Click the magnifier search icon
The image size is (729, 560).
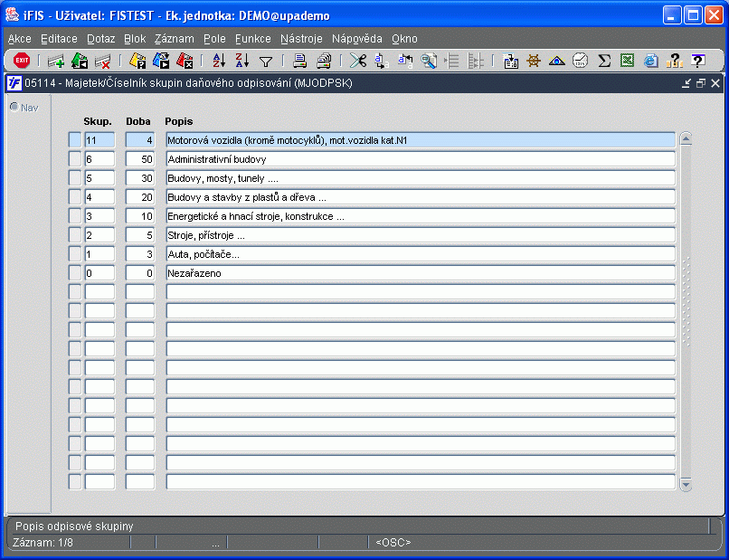click(429, 61)
